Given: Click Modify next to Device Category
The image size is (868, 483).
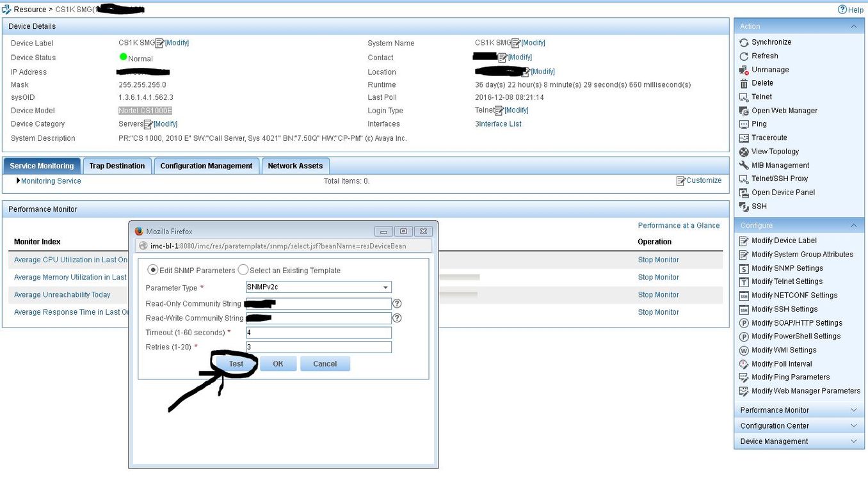Looking at the screenshot, I should [x=165, y=124].
